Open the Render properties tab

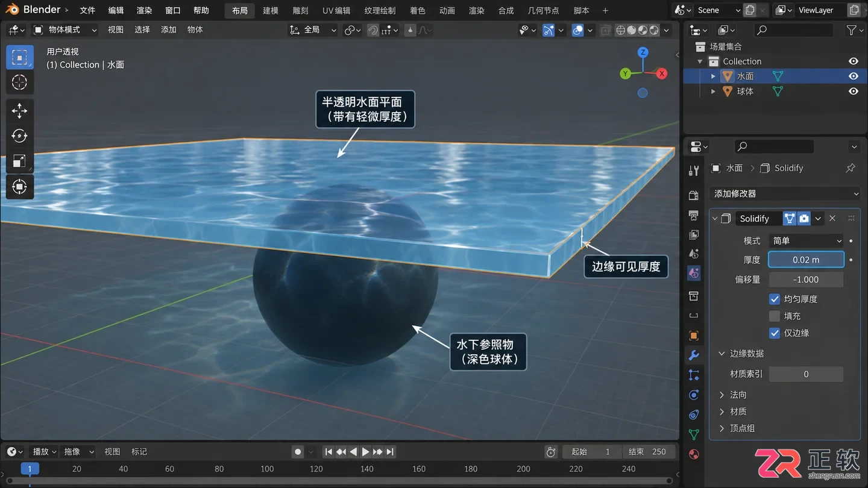click(x=694, y=195)
